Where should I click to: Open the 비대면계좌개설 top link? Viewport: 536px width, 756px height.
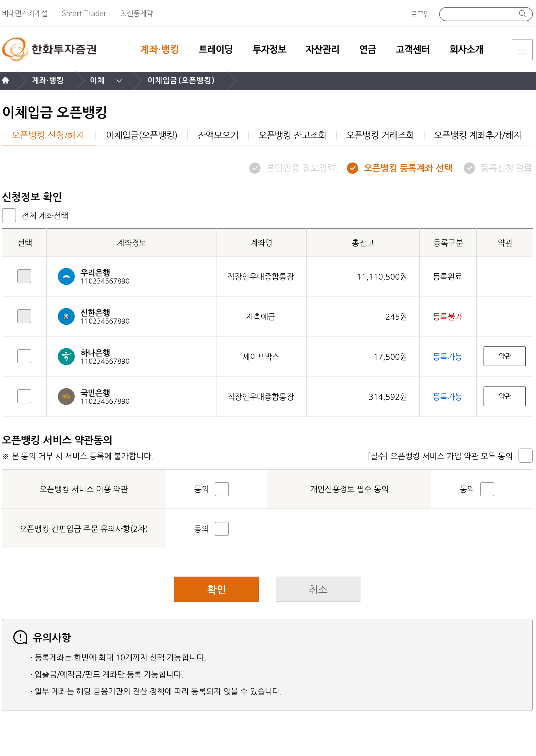(x=25, y=14)
